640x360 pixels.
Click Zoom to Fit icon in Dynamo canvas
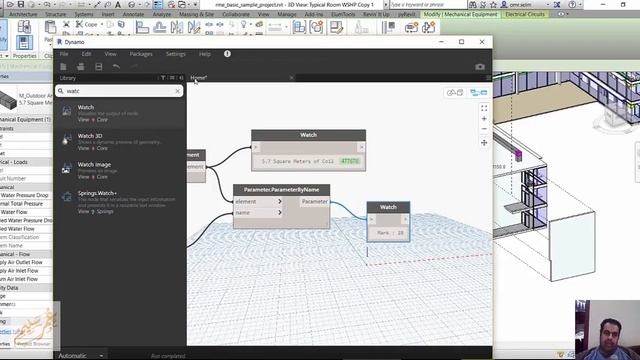[x=484, y=108]
